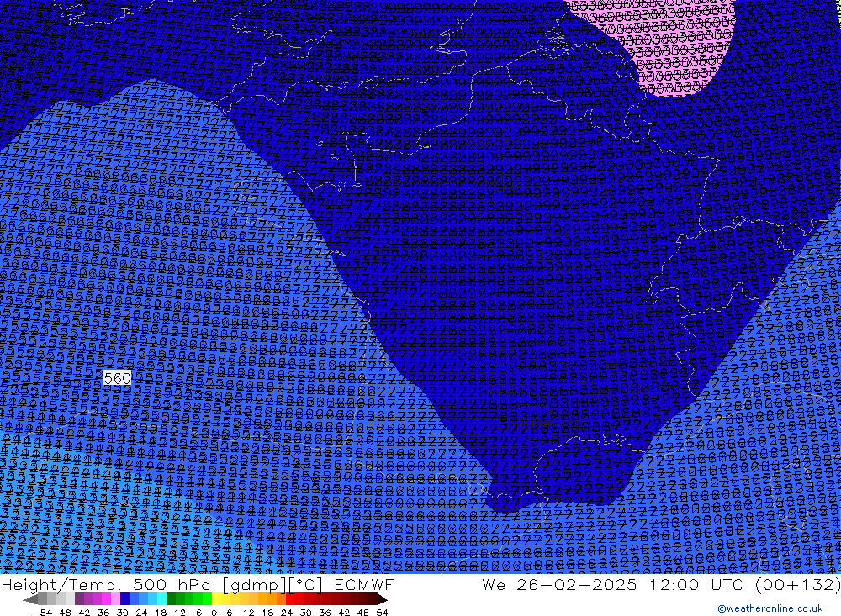Click the dark blue legend swatch
This screenshot has height=616, width=841.
click(124, 599)
